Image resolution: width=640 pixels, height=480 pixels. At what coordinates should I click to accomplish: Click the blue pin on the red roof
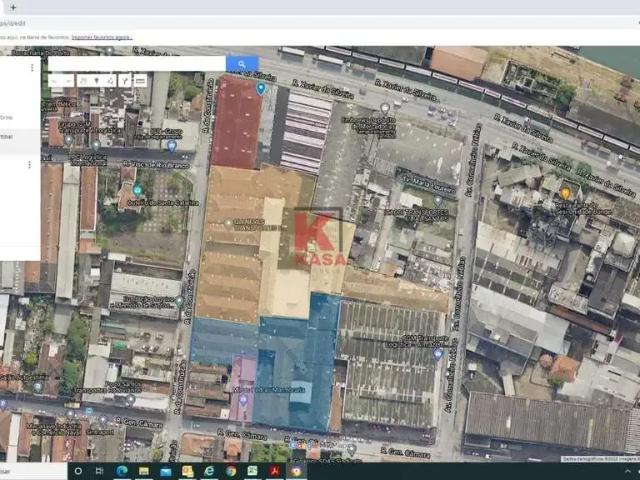click(x=261, y=88)
